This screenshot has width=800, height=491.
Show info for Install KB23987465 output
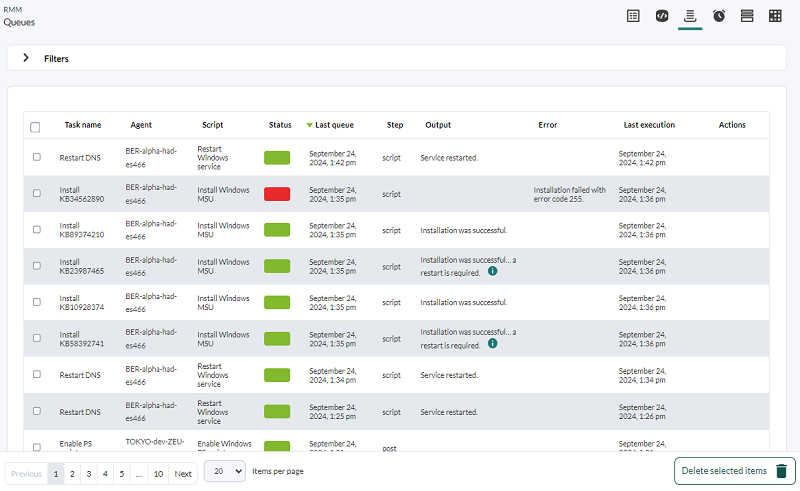click(492, 271)
